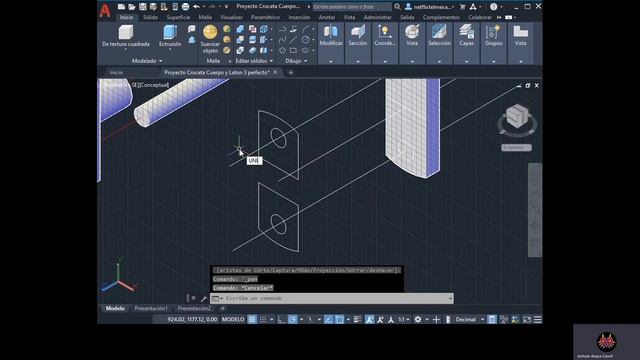The height and width of the screenshot is (360, 640).
Task: Click the Autodesk App Store cart icon
Action: click(462, 7)
